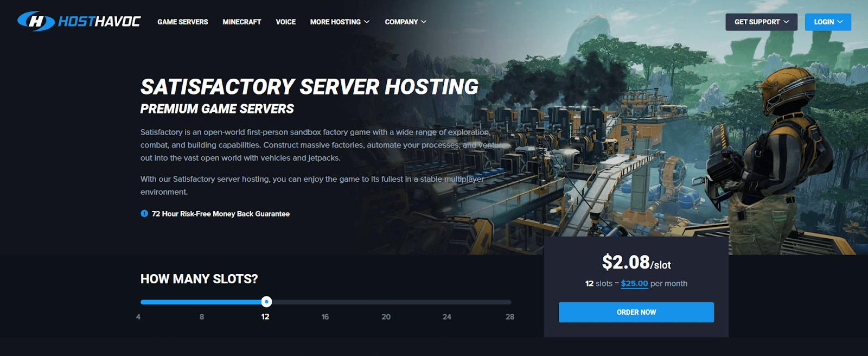Open the Get Support dropdown
The height and width of the screenshot is (356, 868).
pos(762,22)
